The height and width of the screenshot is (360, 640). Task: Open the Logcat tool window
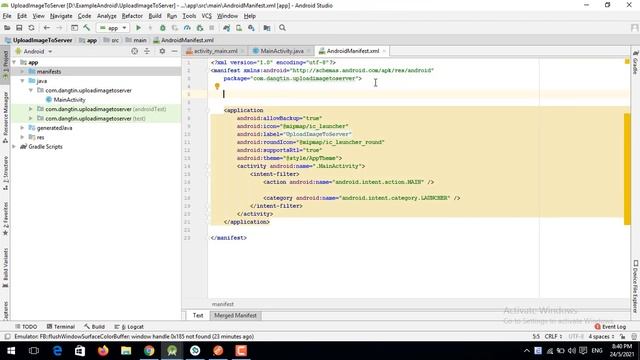(129, 327)
